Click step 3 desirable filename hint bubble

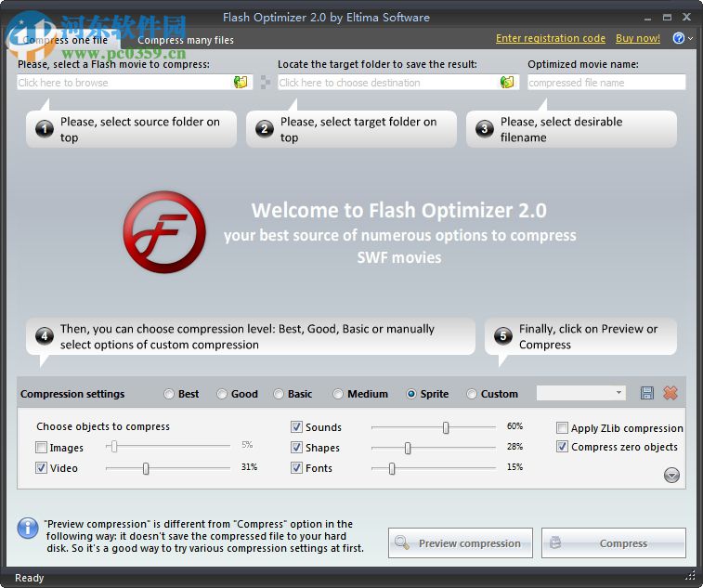[572, 129]
